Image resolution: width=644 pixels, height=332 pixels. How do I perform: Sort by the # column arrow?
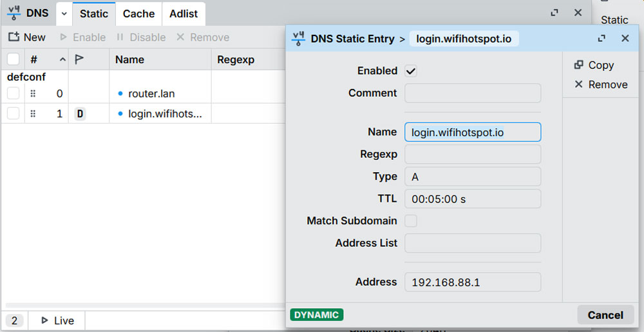(x=62, y=59)
